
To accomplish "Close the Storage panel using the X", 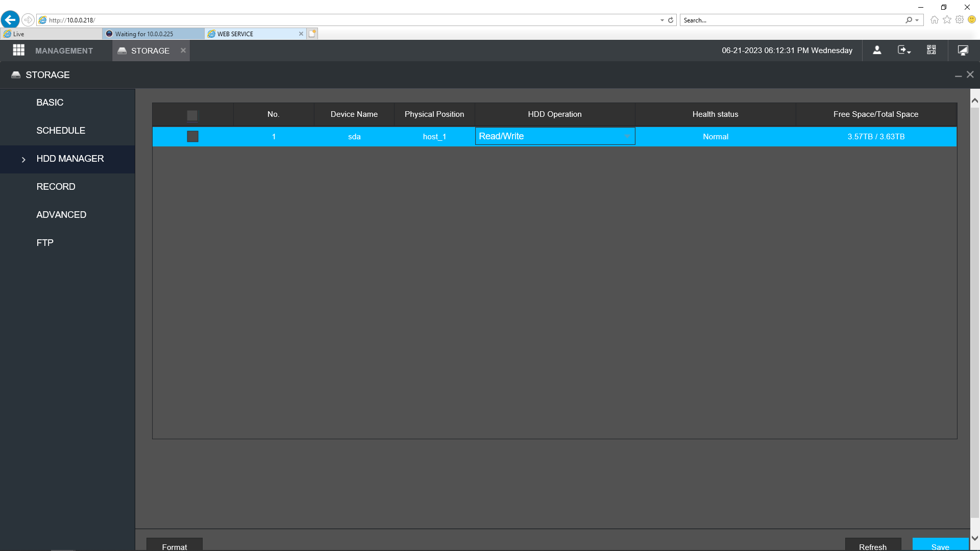I will tap(970, 74).
